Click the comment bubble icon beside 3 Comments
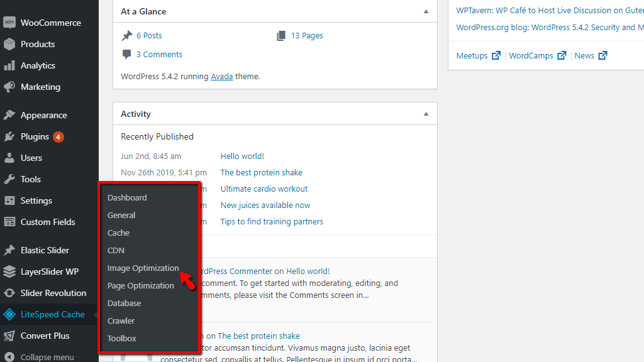The height and width of the screenshot is (362, 644). click(x=127, y=54)
